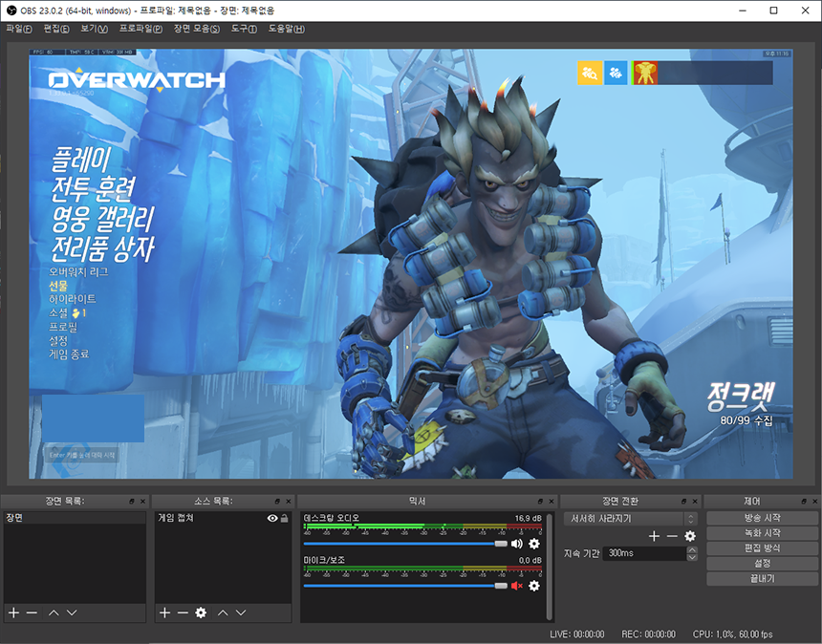Click the mixer panel vertical scrollbar
Viewport: 822px width, 644px height.
coord(549,567)
